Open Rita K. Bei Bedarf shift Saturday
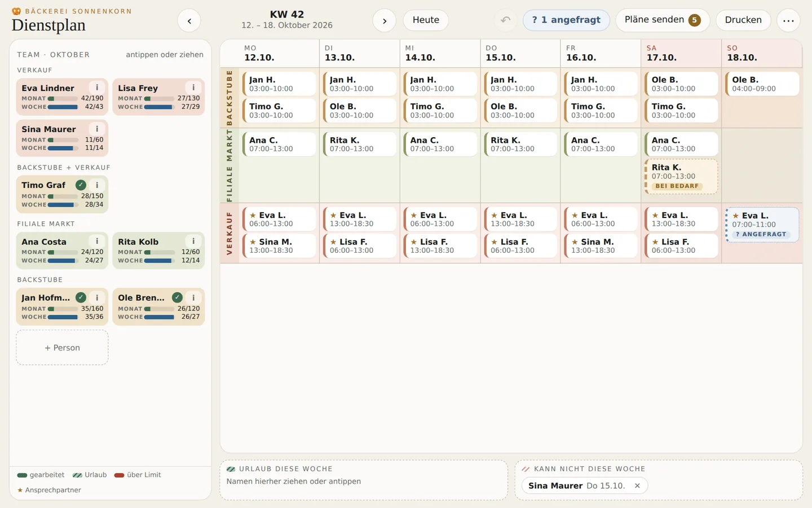812x508 pixels. pyautogui.click(x=682, y=176)
